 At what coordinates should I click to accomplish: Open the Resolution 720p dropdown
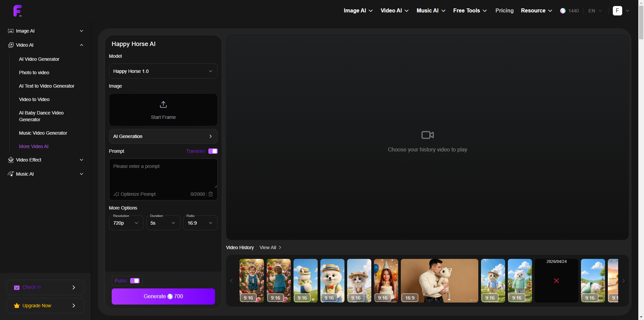coord(126,223)
